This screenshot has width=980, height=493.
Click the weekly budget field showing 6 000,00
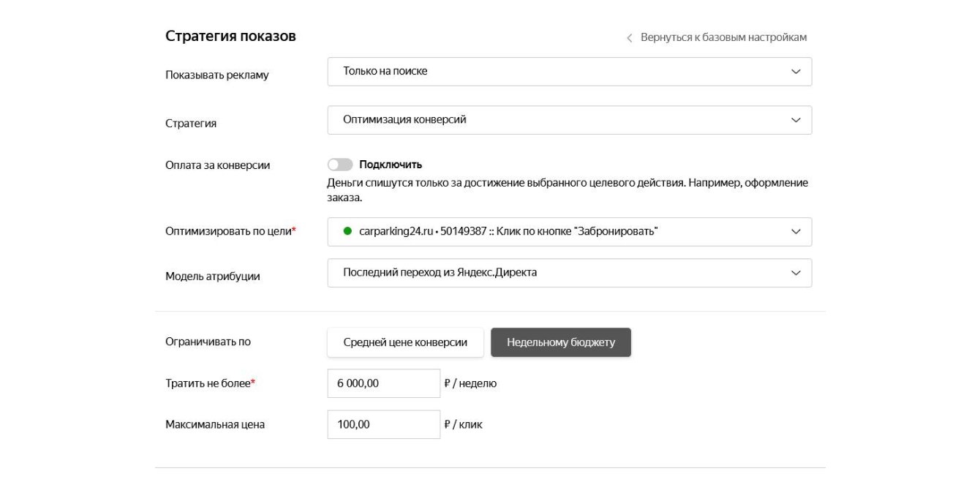tap(383, 383)
